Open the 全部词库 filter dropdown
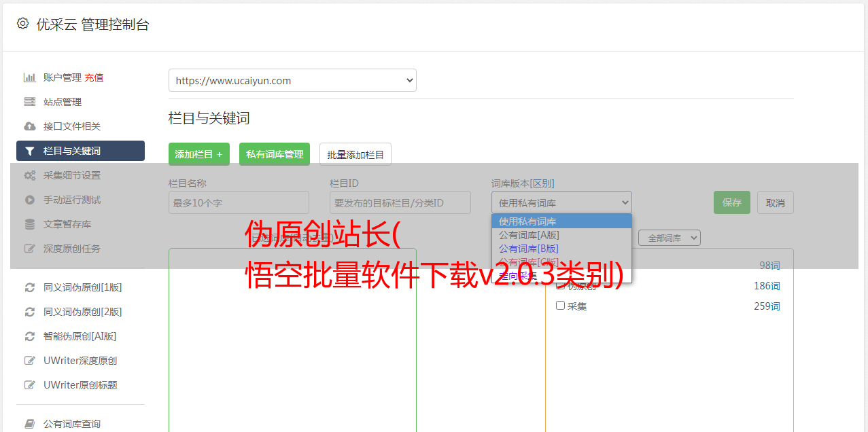Screen dimensions: 868x432 670,238
